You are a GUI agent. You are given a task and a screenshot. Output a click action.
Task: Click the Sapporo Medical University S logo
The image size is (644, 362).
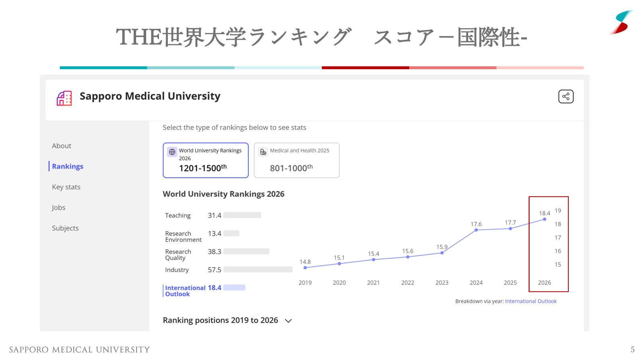(621, 23)
